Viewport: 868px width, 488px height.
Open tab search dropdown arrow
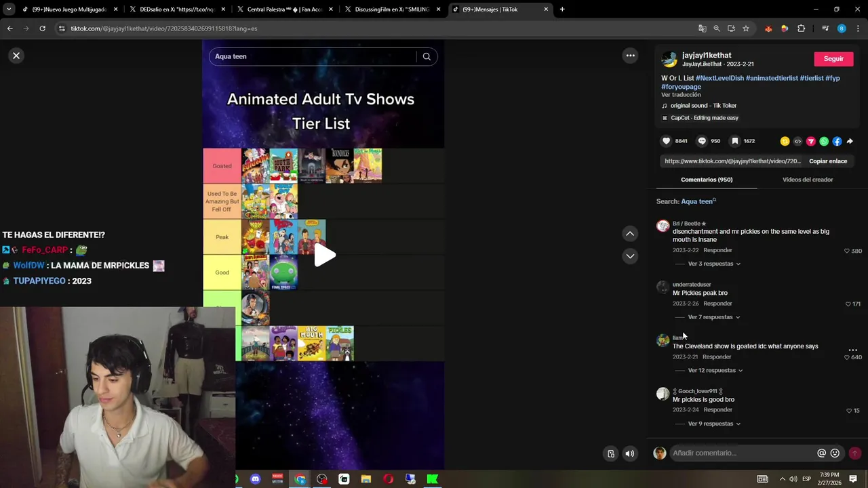click(x=9, y=9)
